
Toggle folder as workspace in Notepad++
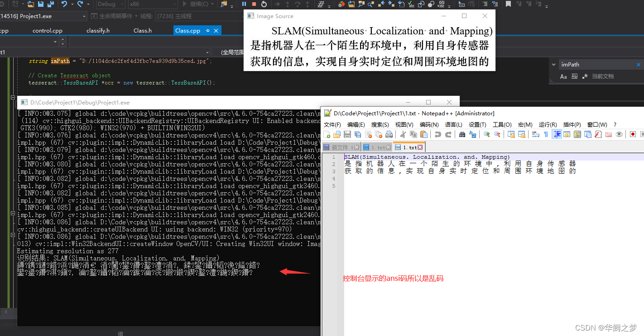(609, 134)
